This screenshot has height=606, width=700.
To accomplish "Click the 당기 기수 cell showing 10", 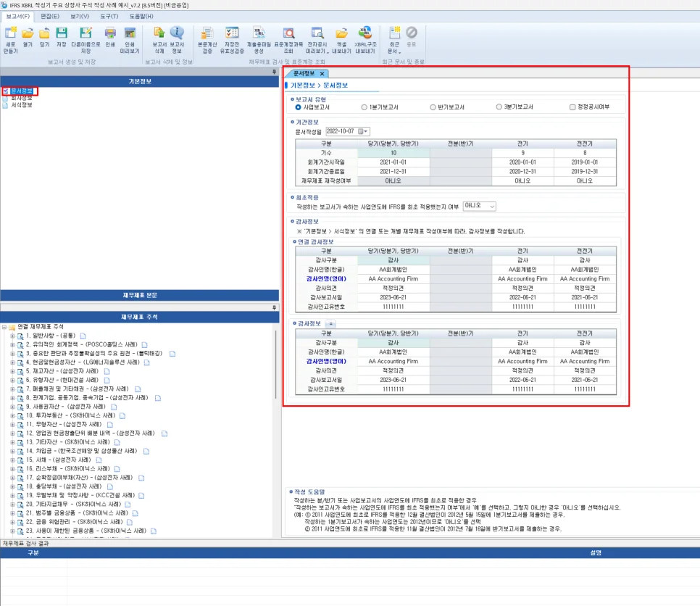I will coord(393,153).
